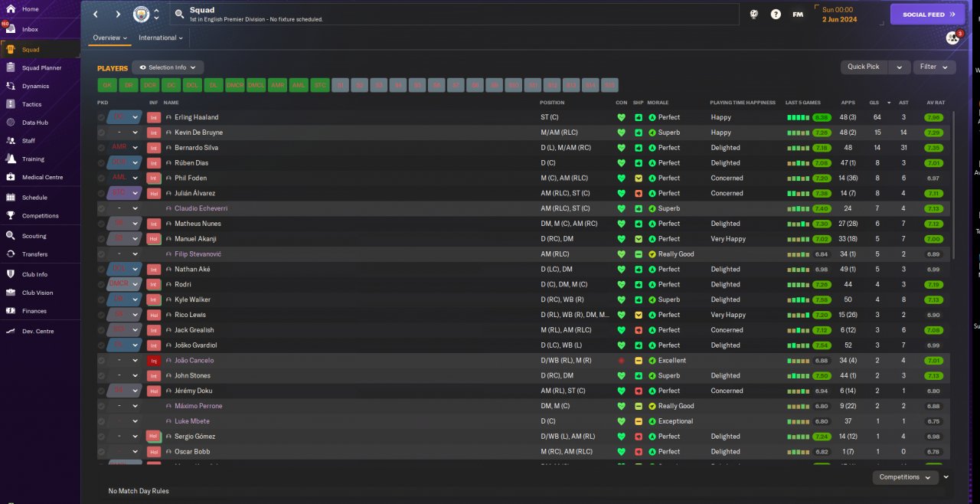Open the FM menu button

[x=798, y=14]
